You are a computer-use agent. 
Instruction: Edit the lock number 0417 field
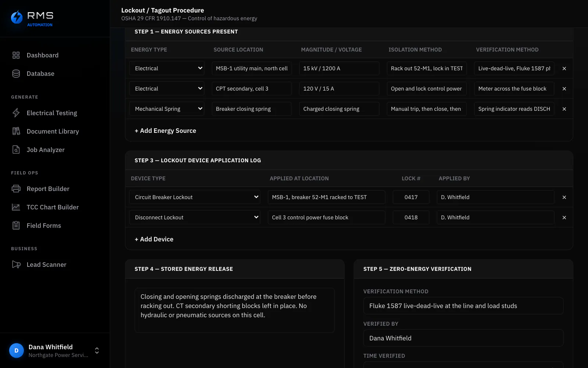(411, 197)
